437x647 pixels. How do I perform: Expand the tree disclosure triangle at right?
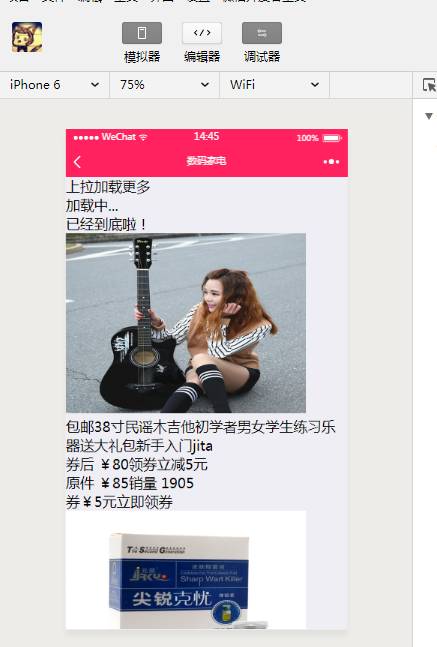429,116
